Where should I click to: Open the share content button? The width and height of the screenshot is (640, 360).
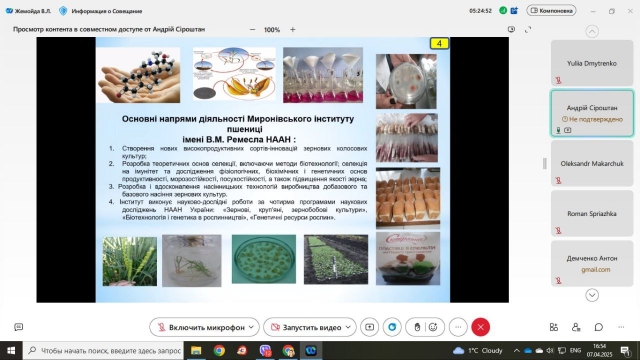[369, 327]
